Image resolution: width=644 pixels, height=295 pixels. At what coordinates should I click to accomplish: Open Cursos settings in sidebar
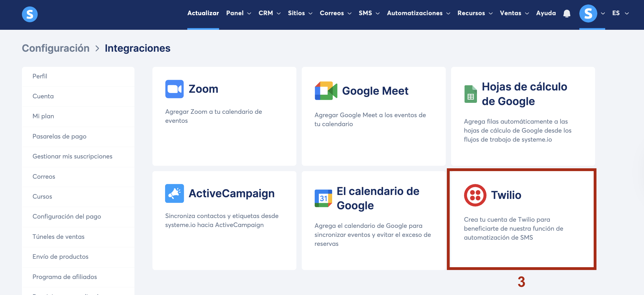click(78, 197)
